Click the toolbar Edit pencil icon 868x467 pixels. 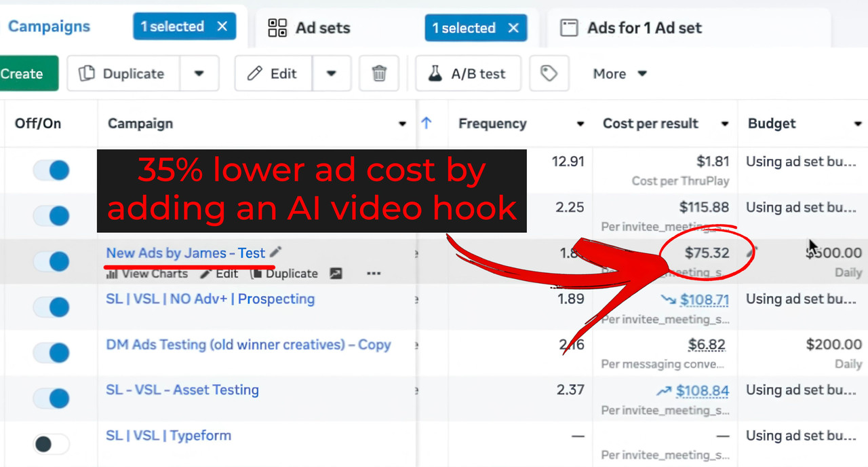pyautogui.click(x=254, y=73)
